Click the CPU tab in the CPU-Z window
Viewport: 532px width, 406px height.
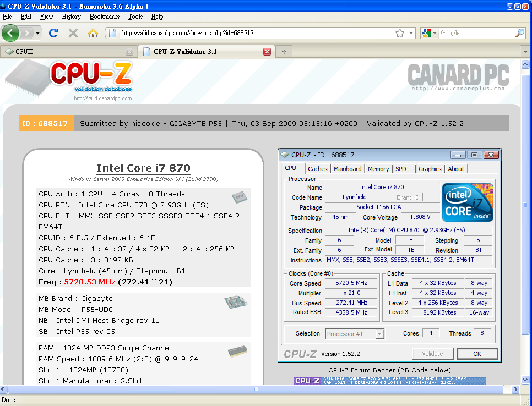tap(290, 168)
